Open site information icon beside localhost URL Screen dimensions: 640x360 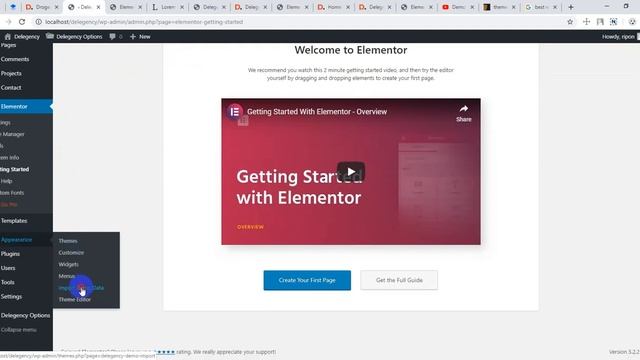coord(38,22)
